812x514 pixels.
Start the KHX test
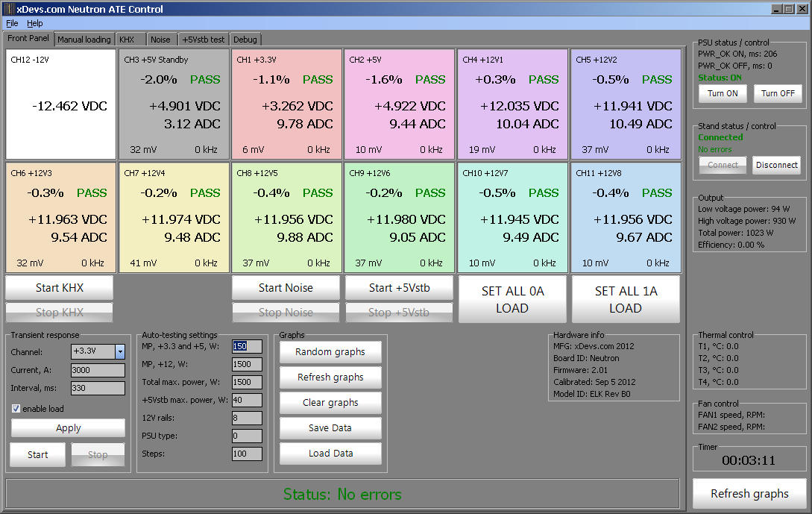pyautogui.click(x=60, y=288)
